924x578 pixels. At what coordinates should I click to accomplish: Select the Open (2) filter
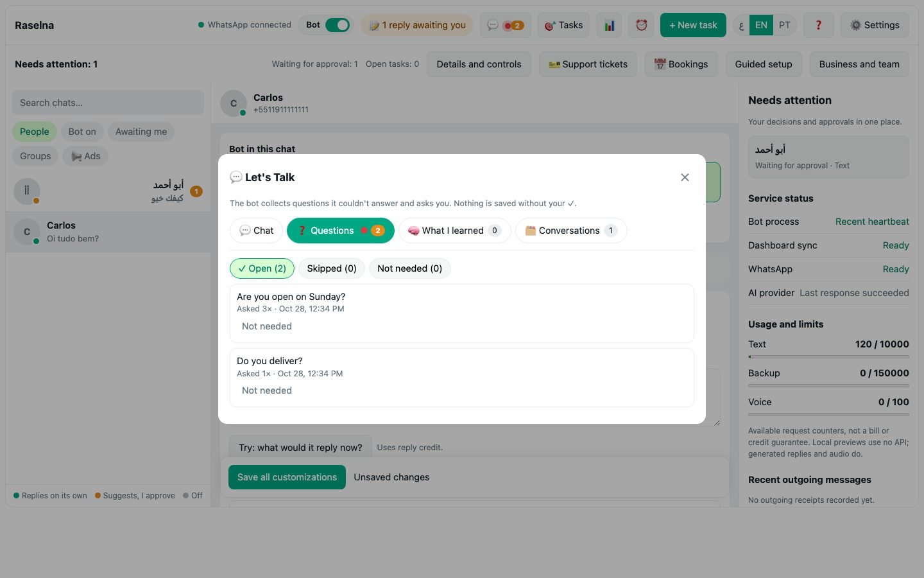pyautogui.click(x=262, y=268)
